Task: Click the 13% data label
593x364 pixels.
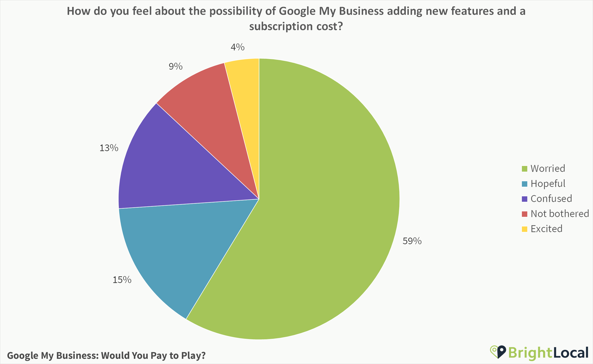Action: coord(109,148)
